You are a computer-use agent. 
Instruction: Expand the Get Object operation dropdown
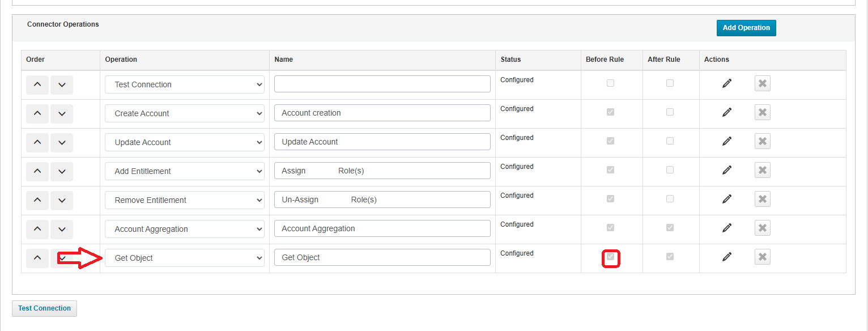point(185,258)
